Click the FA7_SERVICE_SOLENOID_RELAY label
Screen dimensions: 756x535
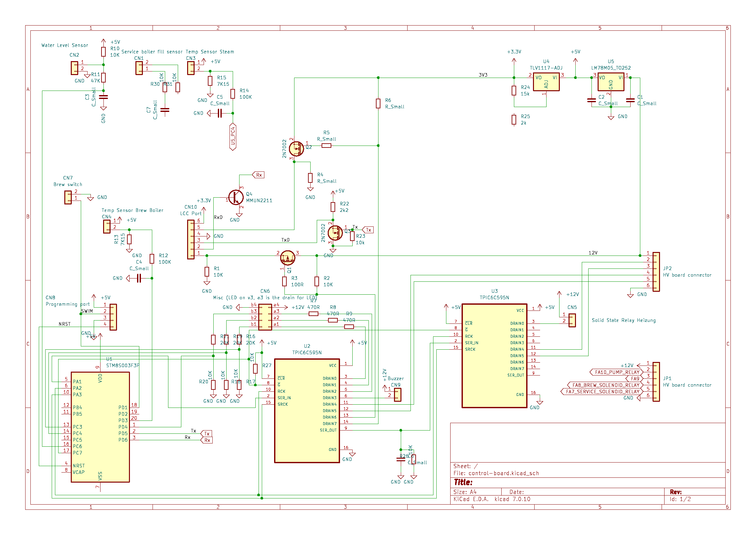[602, 392]
